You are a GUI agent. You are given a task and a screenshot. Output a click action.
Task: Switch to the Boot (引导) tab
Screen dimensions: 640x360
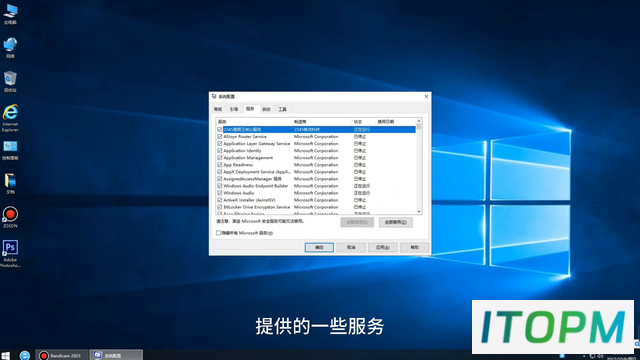(234, 109)
